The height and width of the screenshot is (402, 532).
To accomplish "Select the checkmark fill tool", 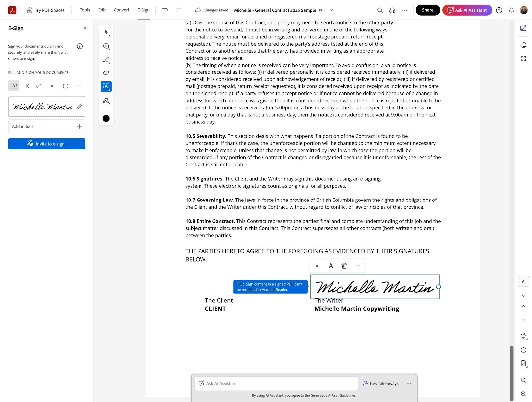I will coord(38,86).
